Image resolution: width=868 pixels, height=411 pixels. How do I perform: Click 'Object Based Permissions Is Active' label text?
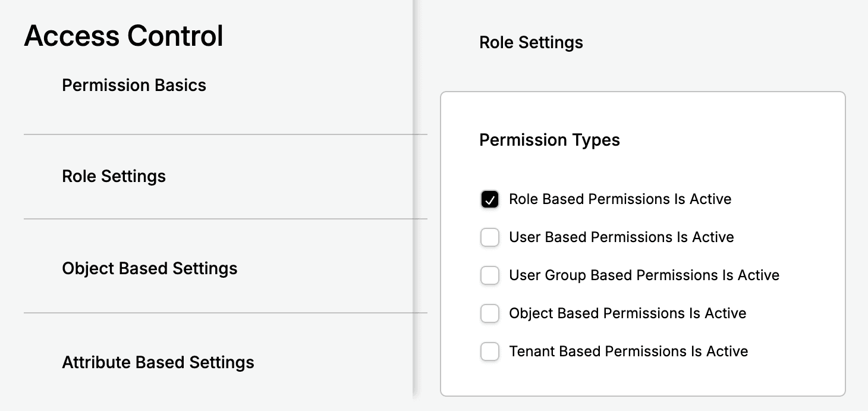pyautogui.click(x=627, y=313)
